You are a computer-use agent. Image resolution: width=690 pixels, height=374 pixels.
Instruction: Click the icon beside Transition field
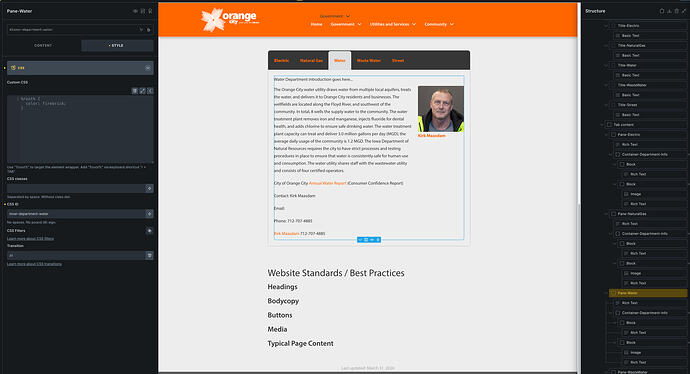[150, 255]
